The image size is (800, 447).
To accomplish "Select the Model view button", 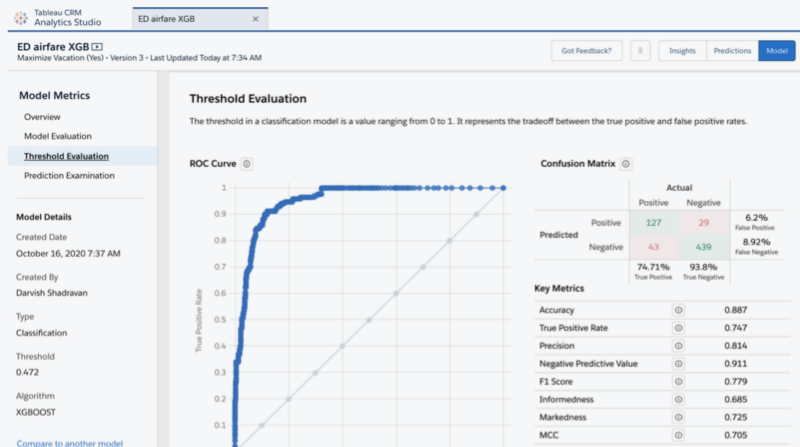I will click(x=776, y=51).
